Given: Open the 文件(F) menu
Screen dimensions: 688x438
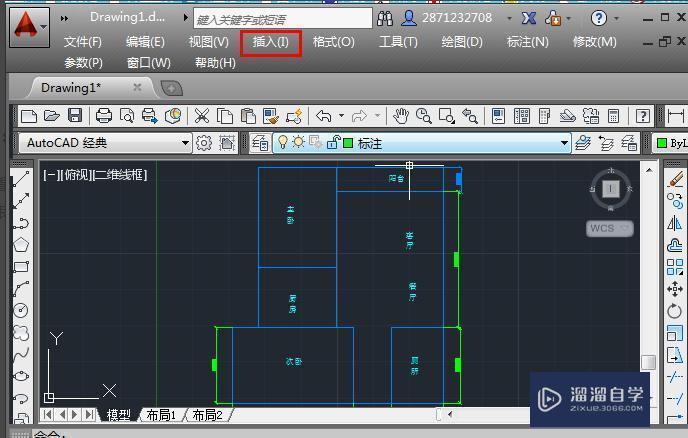Looking at the screenshot, I should click(83, 42).
